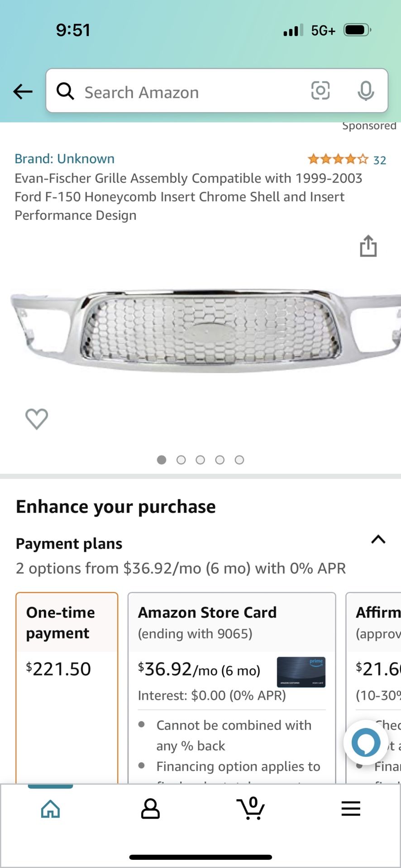Tap the microphone voice search icon
401x868 pixels.
(x=366, y=91)
